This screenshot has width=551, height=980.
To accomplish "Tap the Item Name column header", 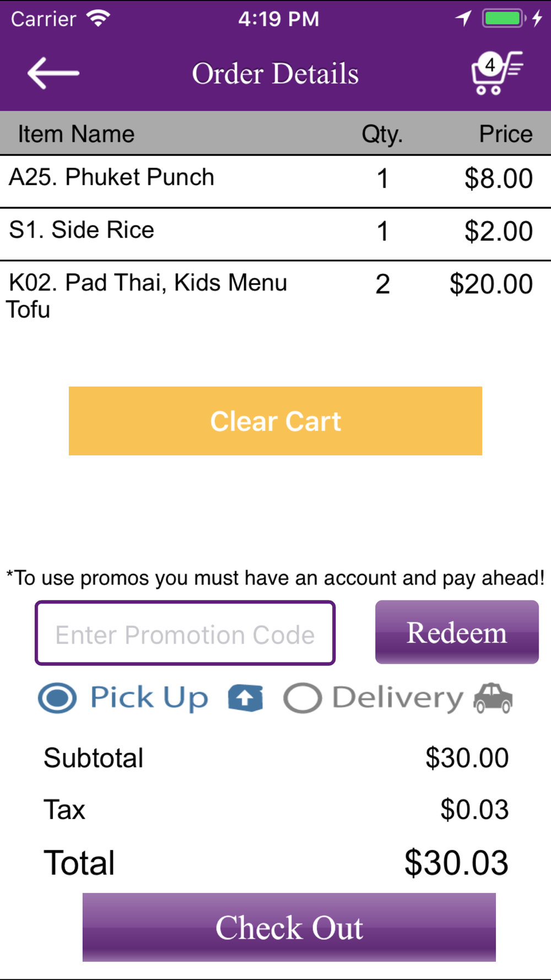I will pos(77,134).
